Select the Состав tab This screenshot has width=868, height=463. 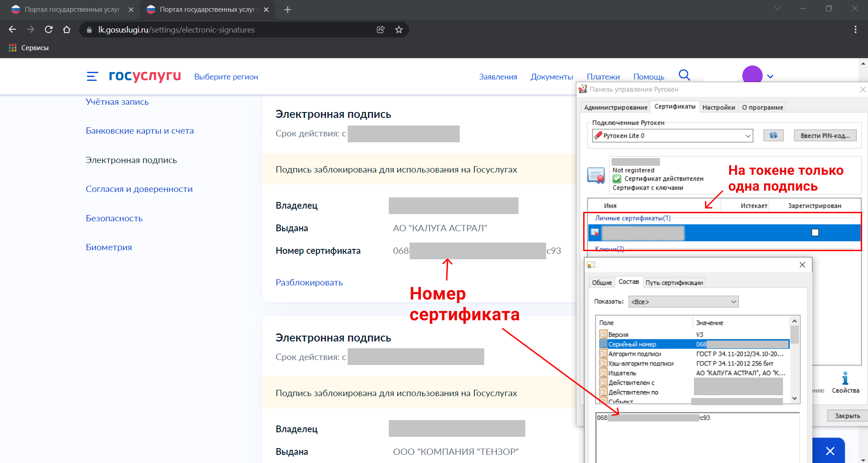tap(628, 282)
